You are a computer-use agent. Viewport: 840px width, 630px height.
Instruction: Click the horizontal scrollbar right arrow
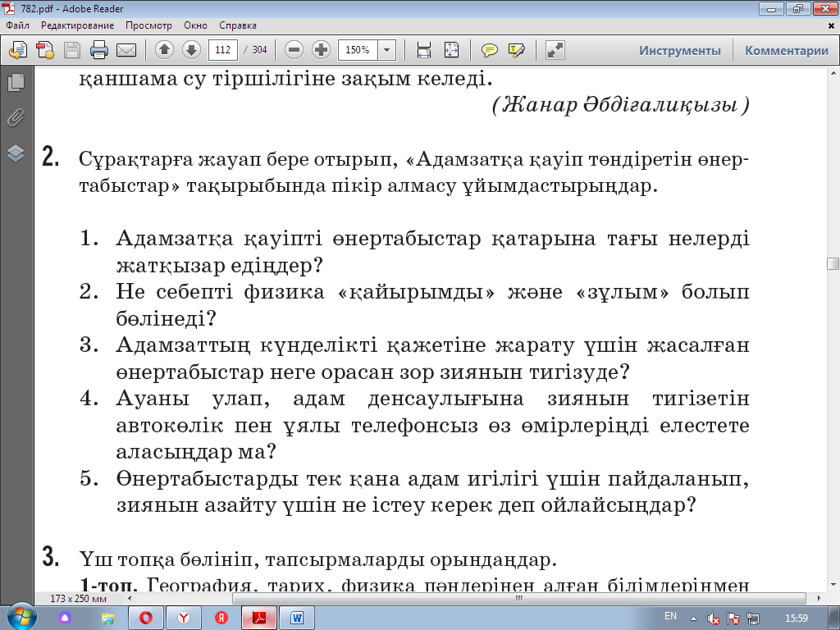tap(819, 598)
